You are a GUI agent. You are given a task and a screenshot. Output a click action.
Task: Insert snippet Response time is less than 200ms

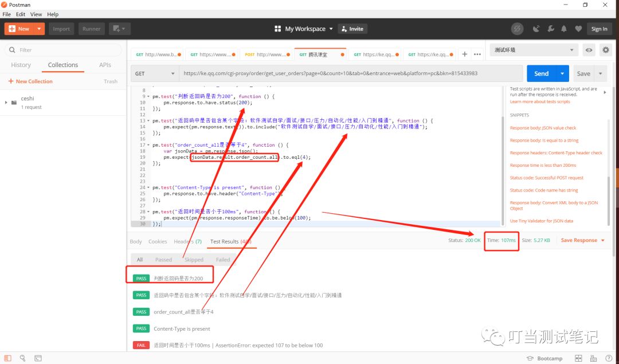543,166
